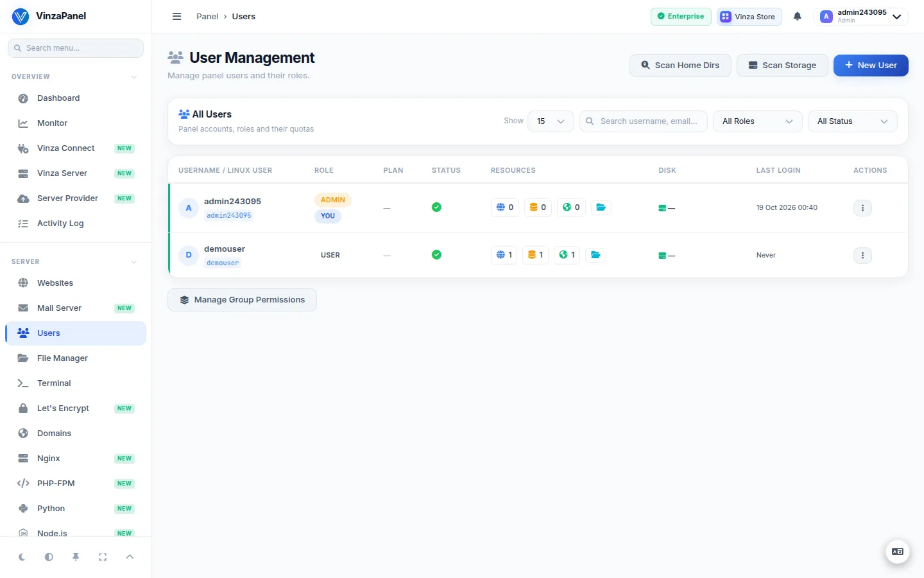Open the Vinza Store
Screen dimensions: 924x578
coord(749,17)
